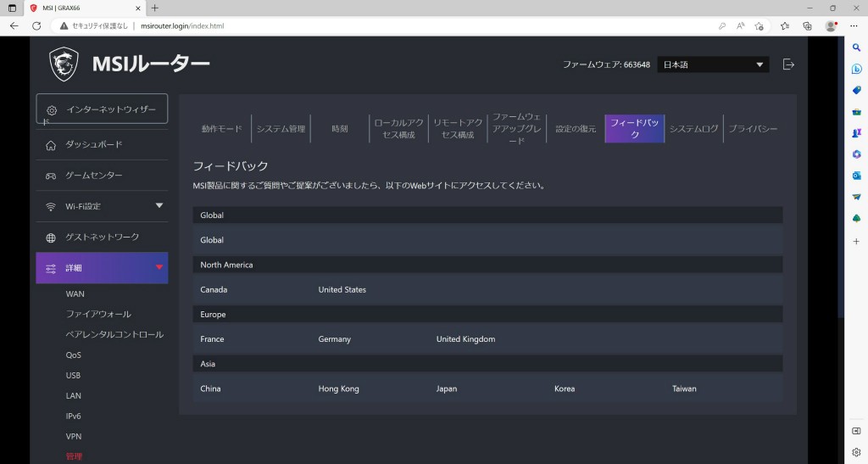868x464 pixels.
Task: Click the United States feedback link
Action: (342, 290)
